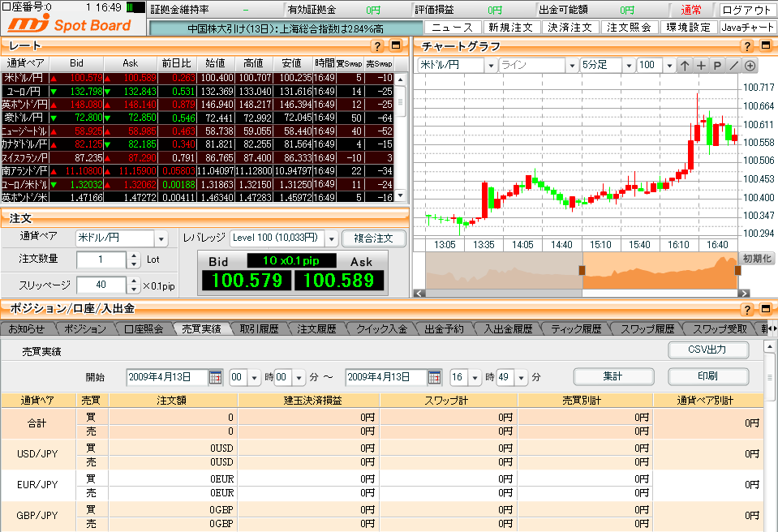The image size is (778, 532).
Task: Select the trend line drawing tool
Action: (x=734, y=66)
